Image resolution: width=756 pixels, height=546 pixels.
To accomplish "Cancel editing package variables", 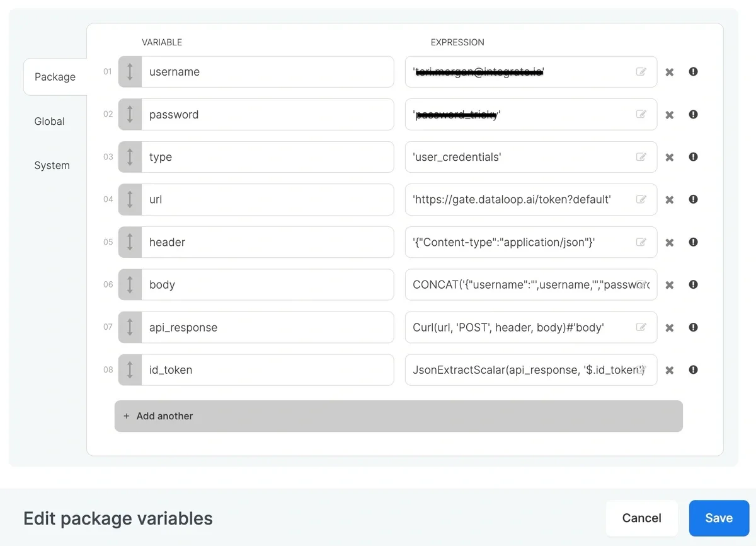I will tap(641, 518).
